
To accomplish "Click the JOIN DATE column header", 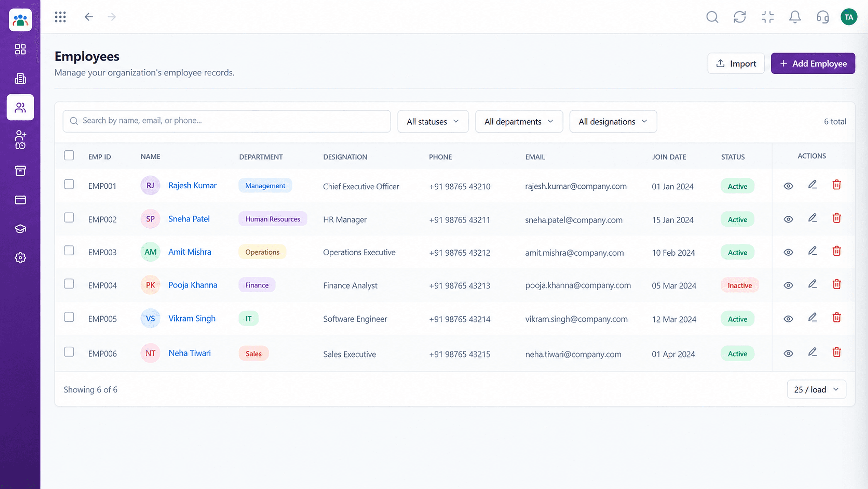I will point(669,157).
